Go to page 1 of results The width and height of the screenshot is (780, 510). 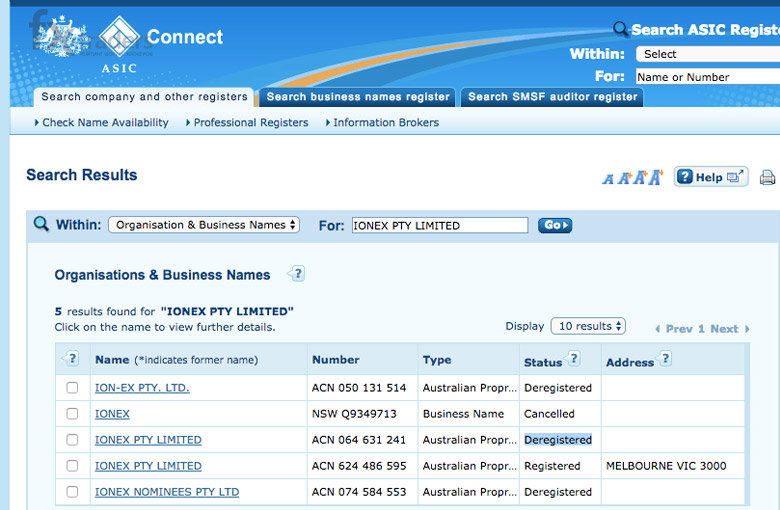tap(701, 329)
